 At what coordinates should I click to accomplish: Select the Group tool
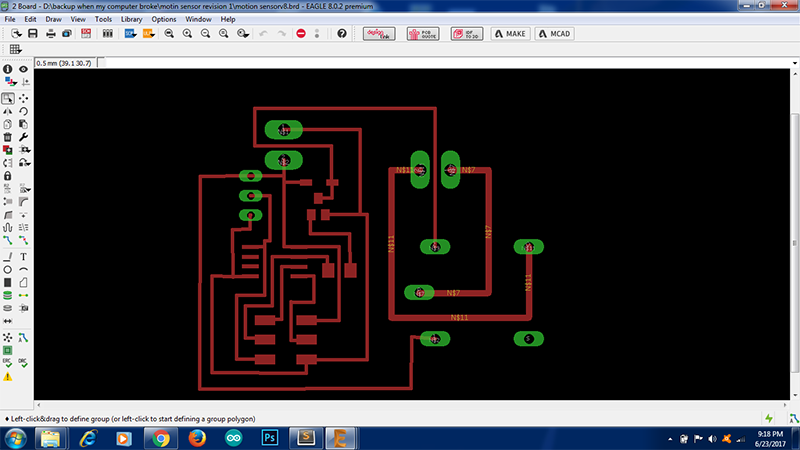(x=8, y=98)
